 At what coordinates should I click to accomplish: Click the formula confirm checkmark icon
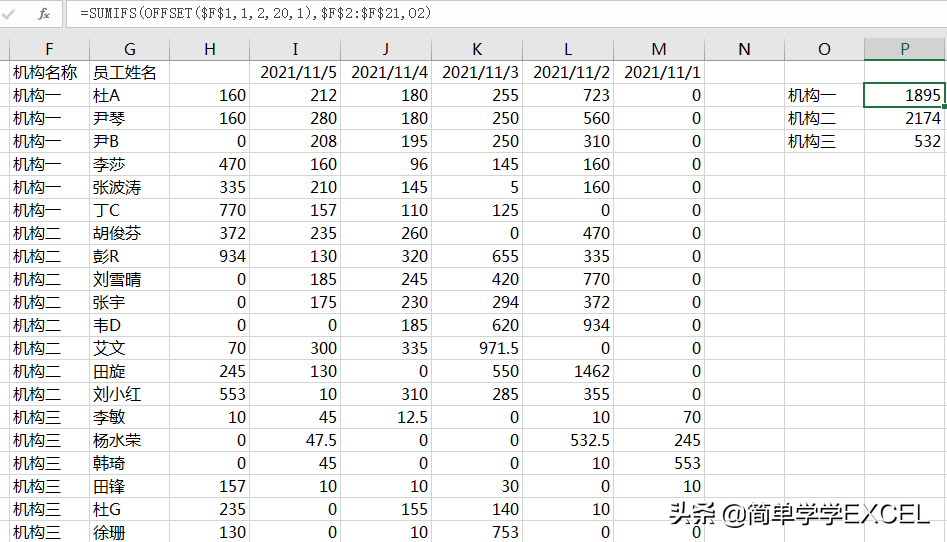tap(8, 13)
